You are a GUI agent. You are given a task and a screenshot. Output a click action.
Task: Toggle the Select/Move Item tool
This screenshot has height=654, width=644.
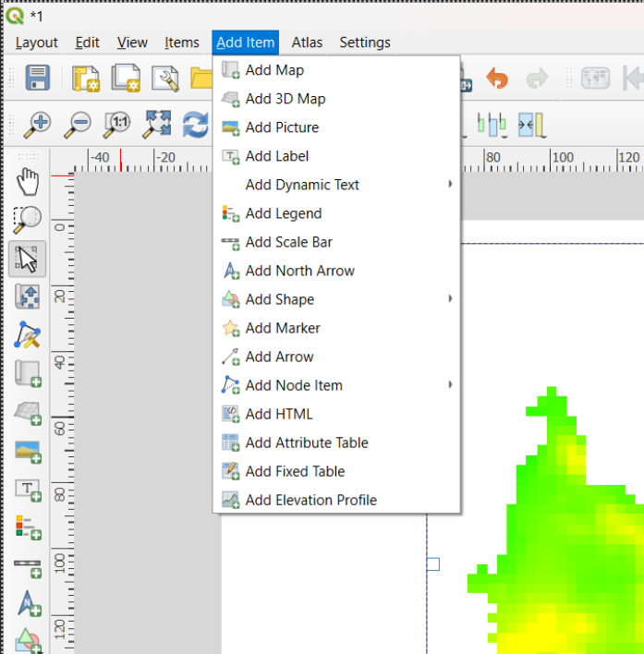coord(28,259)
